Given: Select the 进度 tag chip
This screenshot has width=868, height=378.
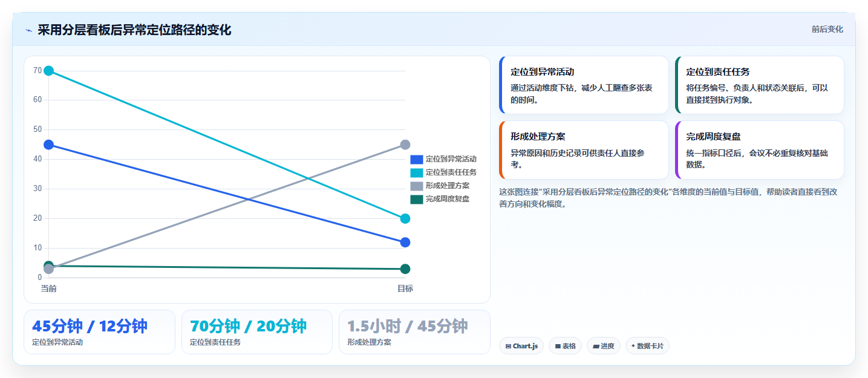Looking at the screenshot, I should [x=604, y=346].
